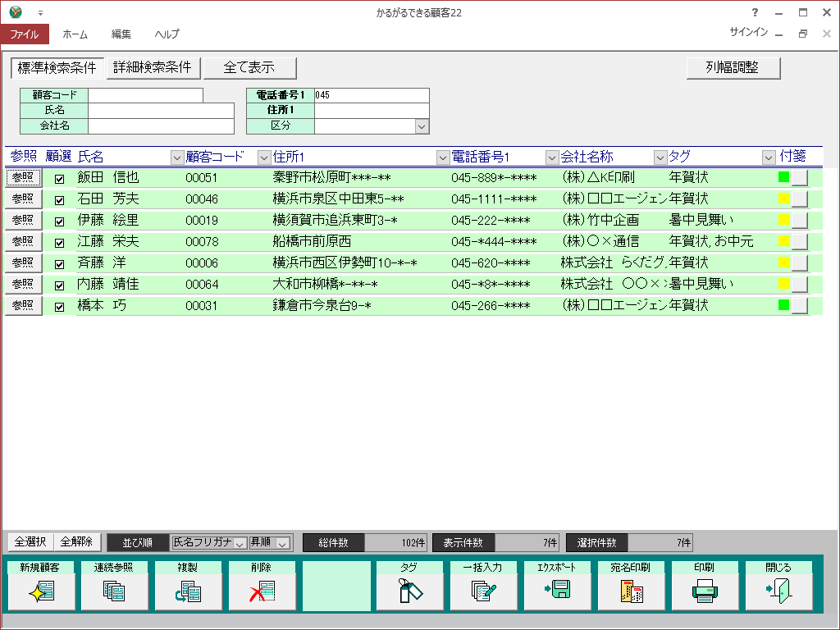This screenshot has width=840, height=630.
Task: Click the 並び順 sort label
Action: pyautogui.click(x=138, y=543)
